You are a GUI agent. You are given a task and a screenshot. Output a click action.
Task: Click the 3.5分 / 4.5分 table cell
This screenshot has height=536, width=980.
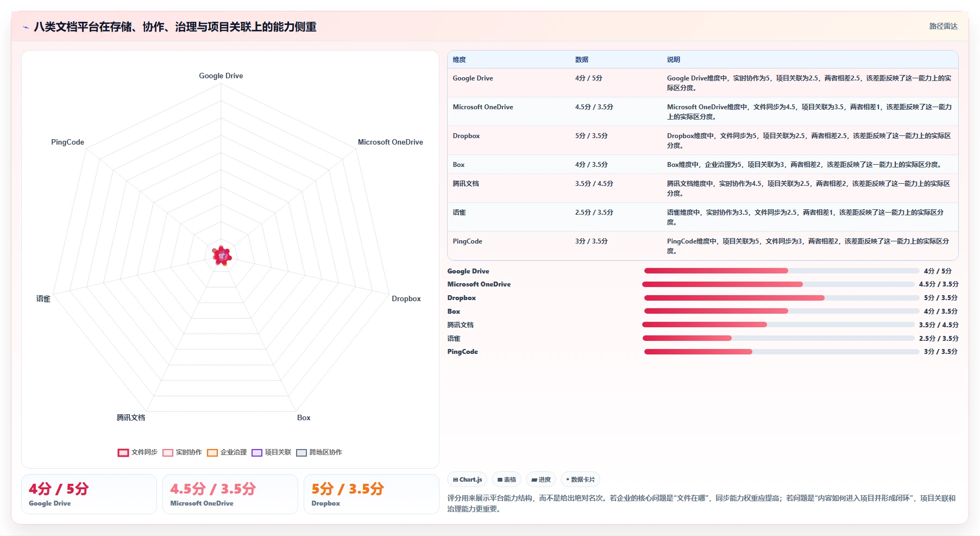click(x=594, y=184)
